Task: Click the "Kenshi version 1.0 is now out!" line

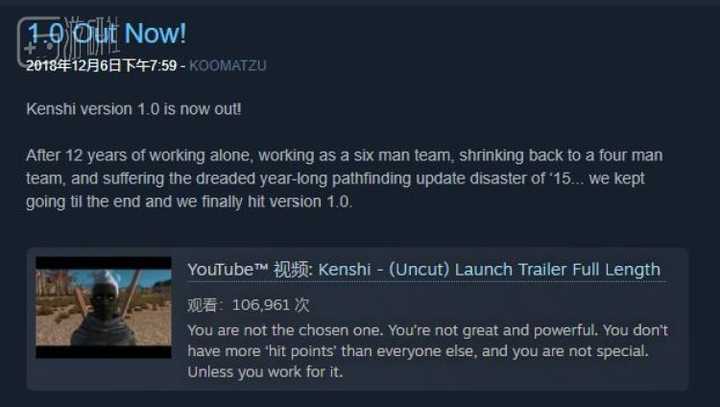Action: pos(134,109)
